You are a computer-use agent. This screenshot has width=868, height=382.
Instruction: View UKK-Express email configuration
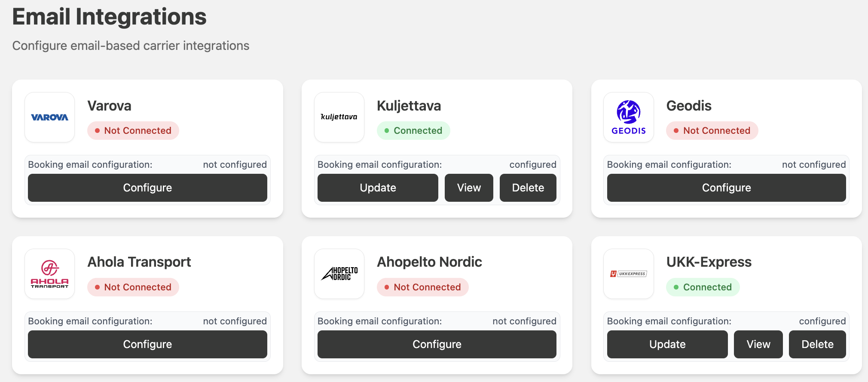[758, 344]
